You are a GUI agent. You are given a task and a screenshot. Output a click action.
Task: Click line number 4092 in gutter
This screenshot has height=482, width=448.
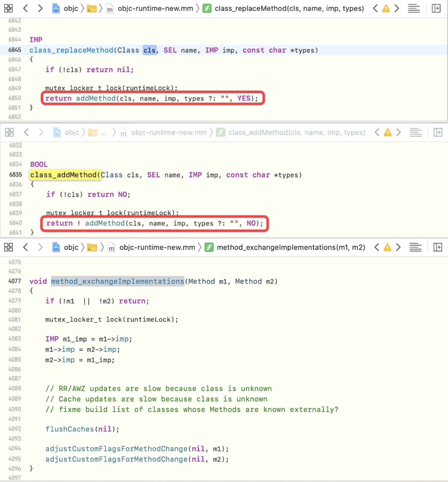pos(15,429)
